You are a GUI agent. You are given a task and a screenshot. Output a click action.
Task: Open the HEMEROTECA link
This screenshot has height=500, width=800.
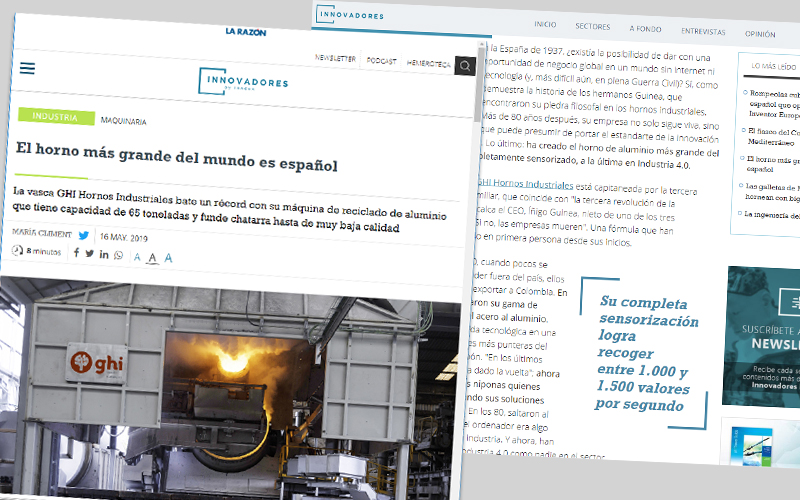(x=429, y=63)
